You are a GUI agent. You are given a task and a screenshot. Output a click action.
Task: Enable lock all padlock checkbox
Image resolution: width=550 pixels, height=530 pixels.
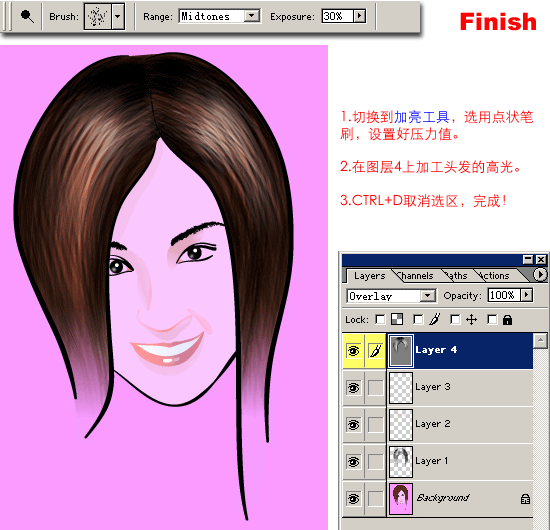492,319
